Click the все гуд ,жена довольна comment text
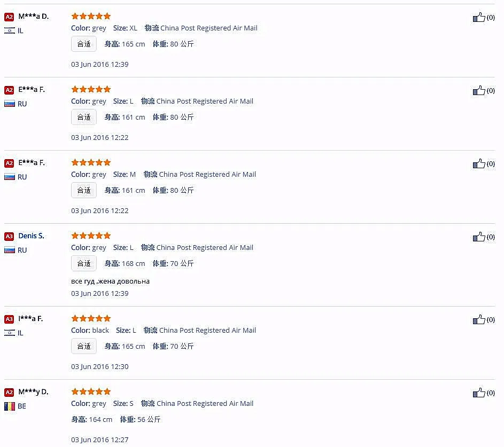 click(110, 281)
